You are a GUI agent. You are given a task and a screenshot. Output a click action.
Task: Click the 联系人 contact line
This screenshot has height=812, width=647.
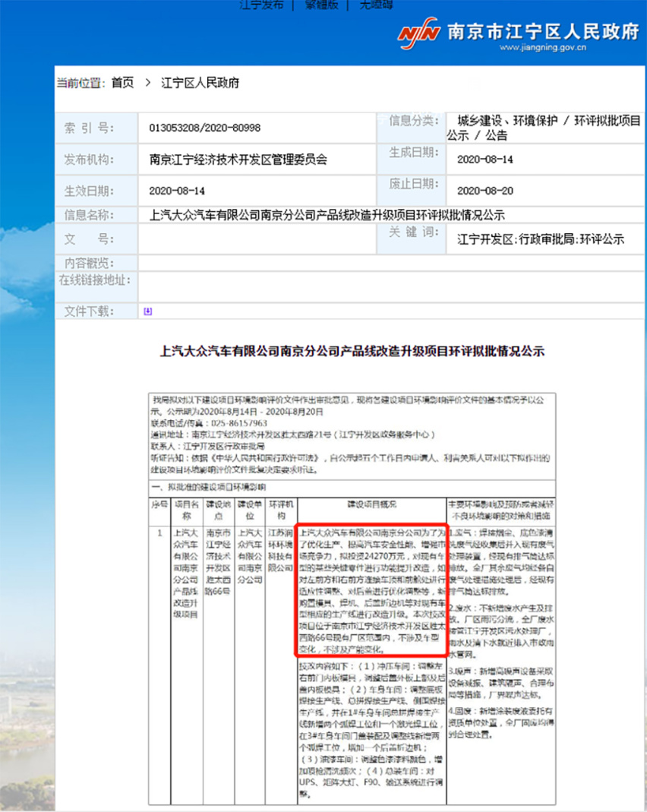tap(207, 446)
